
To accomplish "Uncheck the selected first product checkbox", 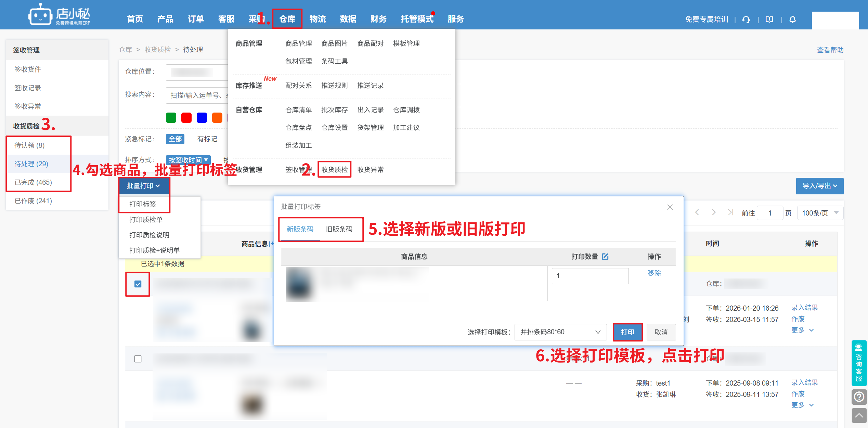I will point(138,284).
